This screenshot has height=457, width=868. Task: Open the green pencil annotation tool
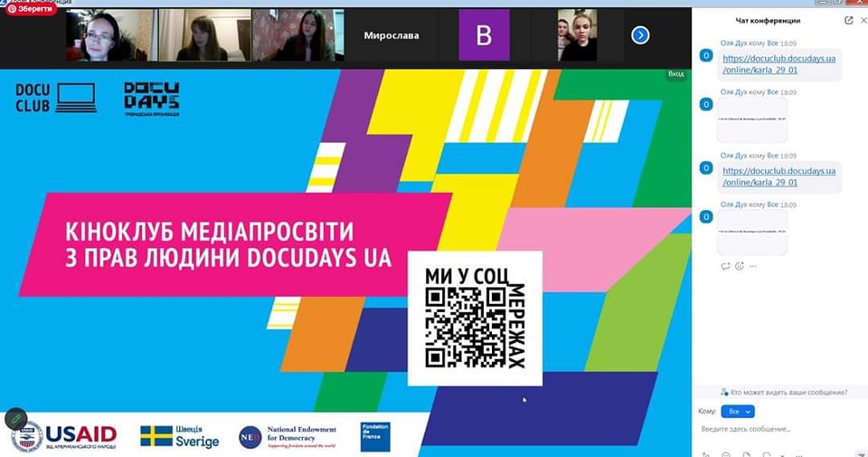coord(16,419)
